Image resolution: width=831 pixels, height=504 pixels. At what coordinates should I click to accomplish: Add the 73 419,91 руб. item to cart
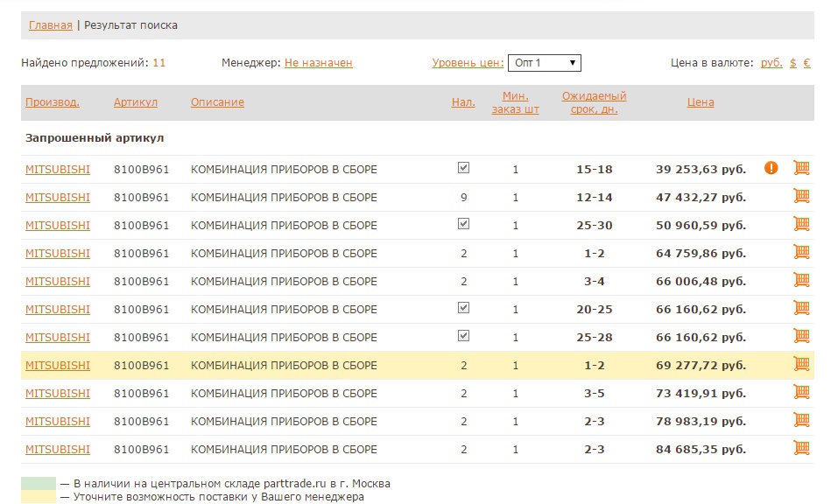pos(800,393)
